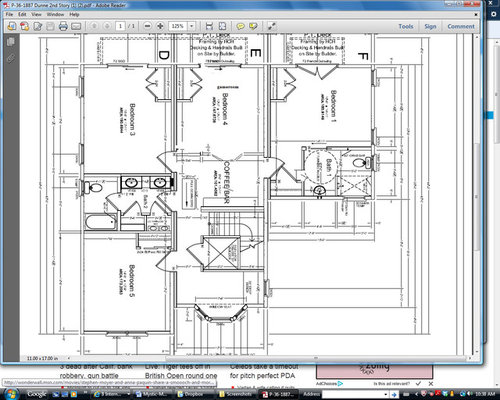500x400 pixels.
Task: Show page thumbnails in the left sidebar
Action: [x=11, y=42]
